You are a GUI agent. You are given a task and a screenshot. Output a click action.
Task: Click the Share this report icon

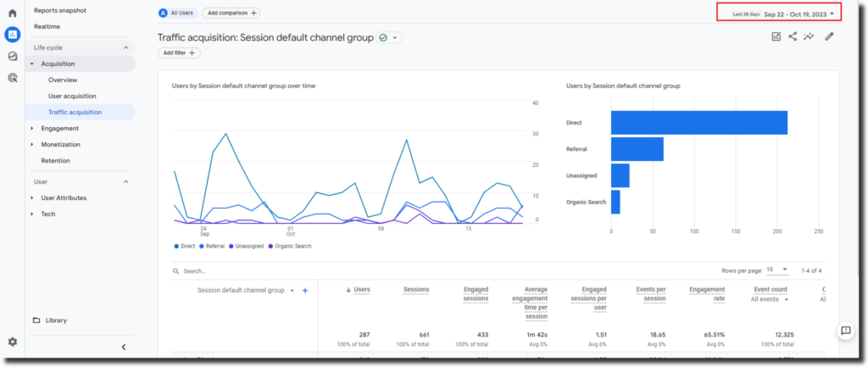793,36
